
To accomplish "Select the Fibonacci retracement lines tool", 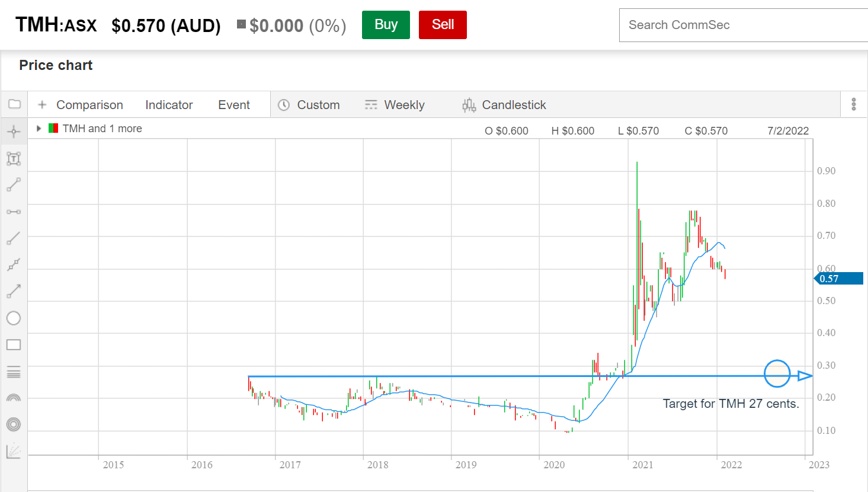I will click(x=14, y=372).
